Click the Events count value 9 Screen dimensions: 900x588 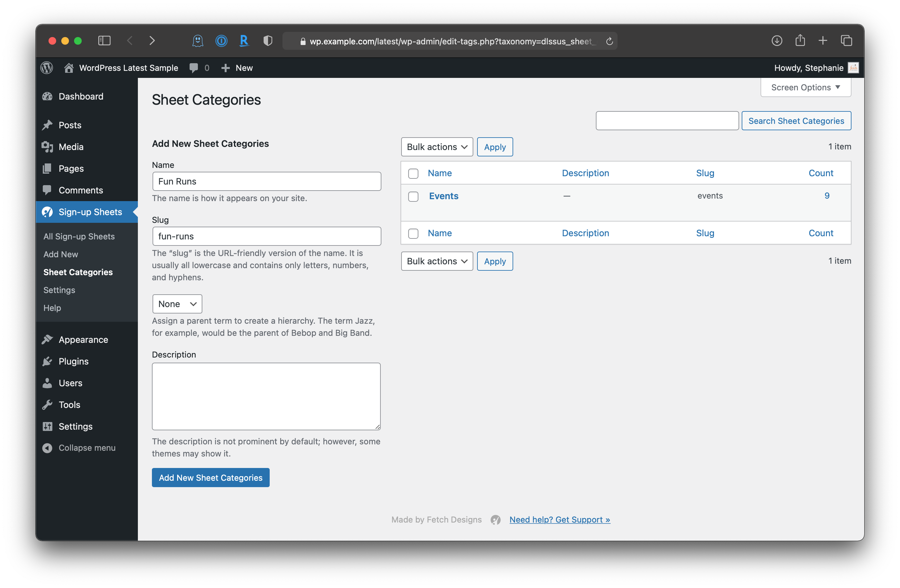[827, 195]
